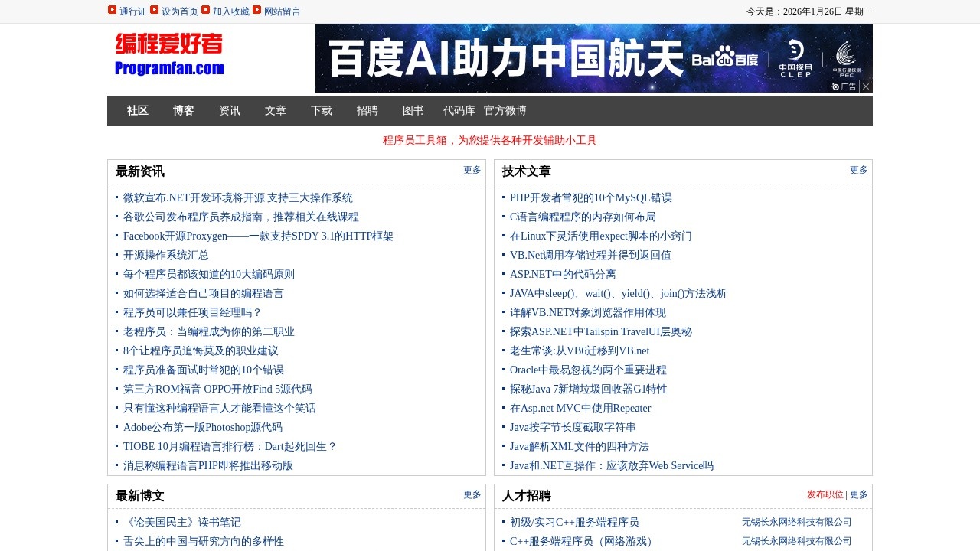This screenshot has height=551, width=980.
Task: Go to the 博客 navigation tab
Action: (184, 111)
